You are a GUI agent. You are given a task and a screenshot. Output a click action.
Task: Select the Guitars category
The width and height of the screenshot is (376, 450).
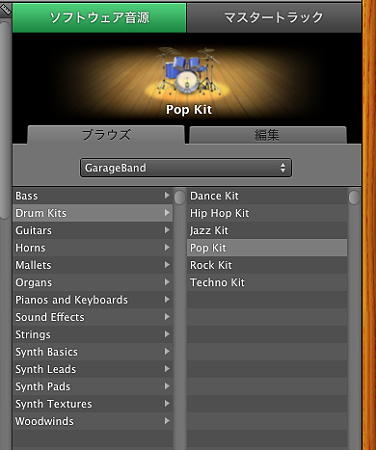[x=93, y=230]
